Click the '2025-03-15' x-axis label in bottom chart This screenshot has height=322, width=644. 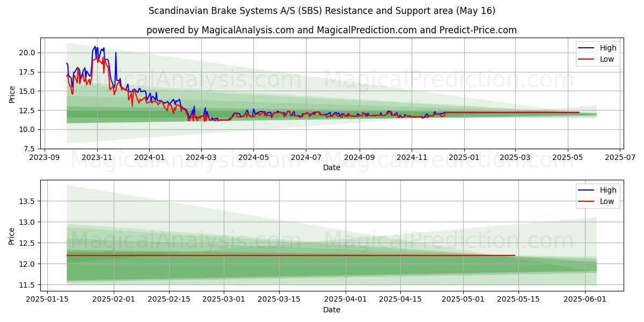point(279,300)
